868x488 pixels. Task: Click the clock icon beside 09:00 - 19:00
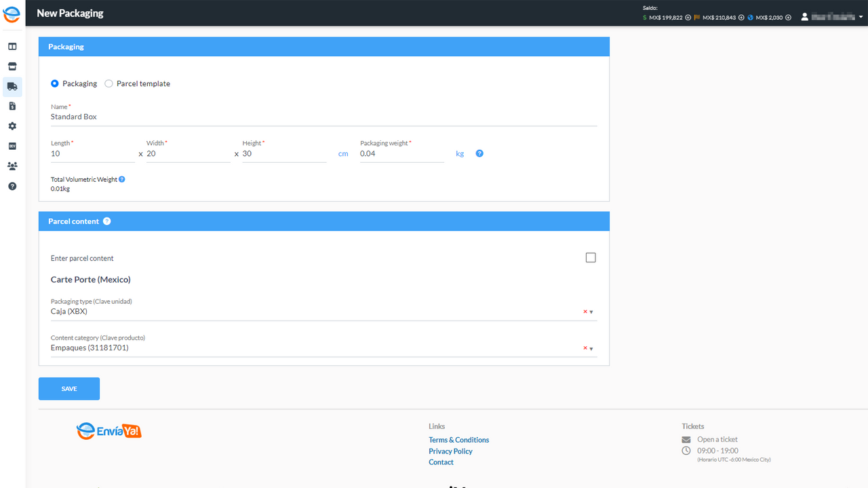coord(686,451)
